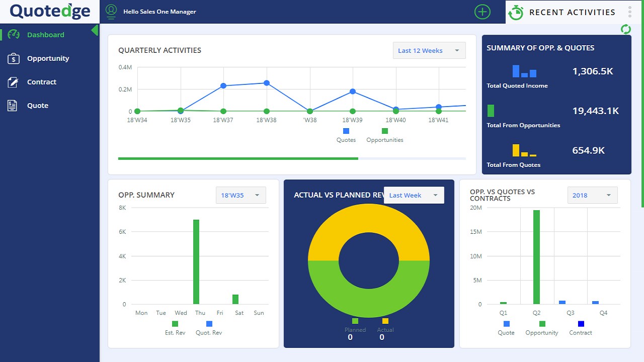Click the Dashboard gauge icon
Image resolution: width=644 pixels, height=362 pixels.
(14, 35)
